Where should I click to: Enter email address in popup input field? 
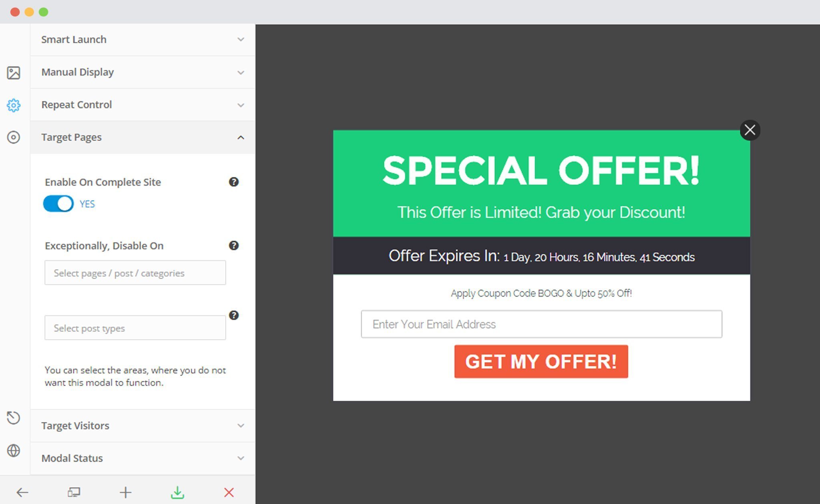541,324
